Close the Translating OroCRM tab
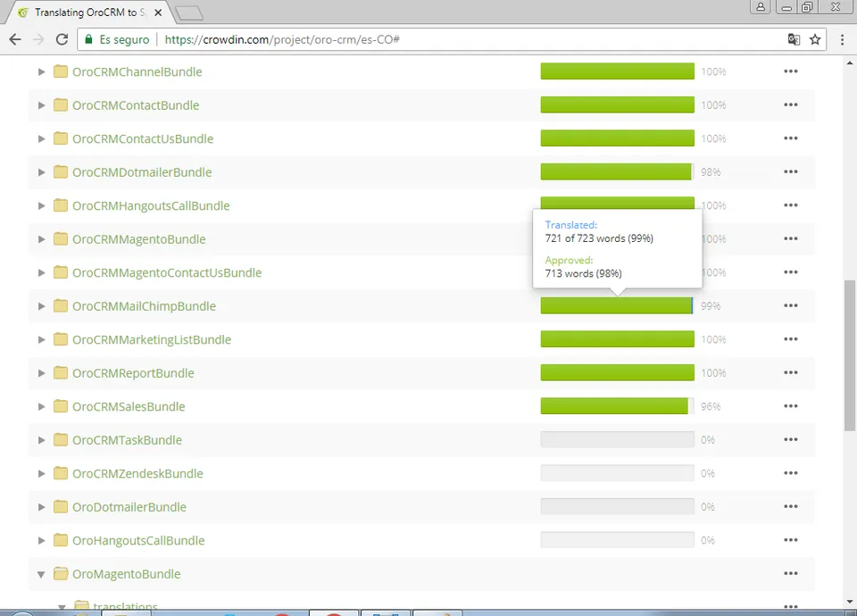This screenshot has width=857, height=616. [158, 12]
